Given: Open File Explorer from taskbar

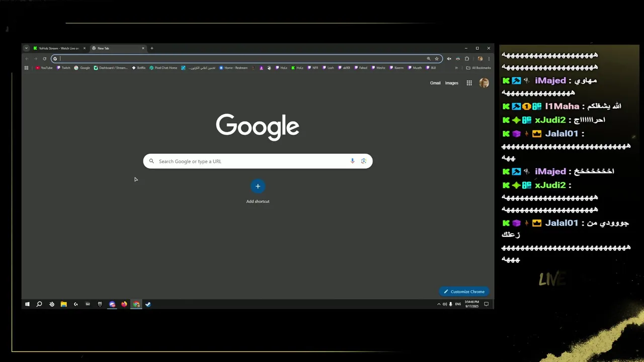Looking at the screenshot, I should (x=64, y=304).
